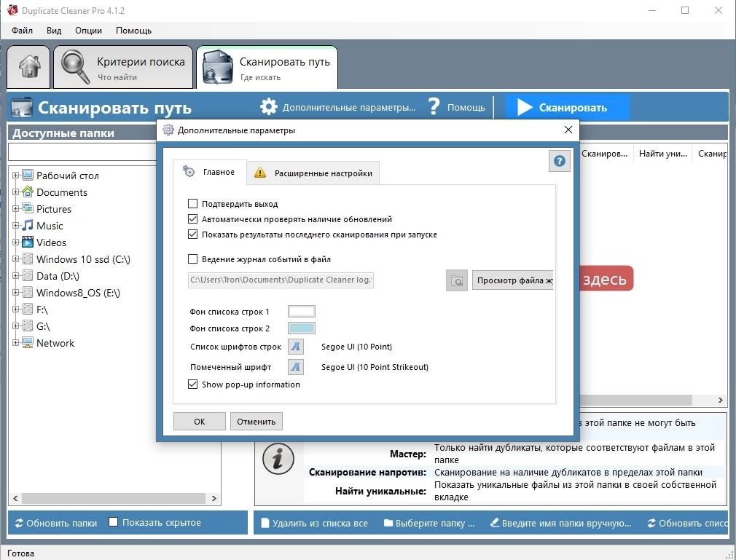Screen dimensions: 736x560
Task: Click the Просмотр файла журнала button
Action: [512, 280]
